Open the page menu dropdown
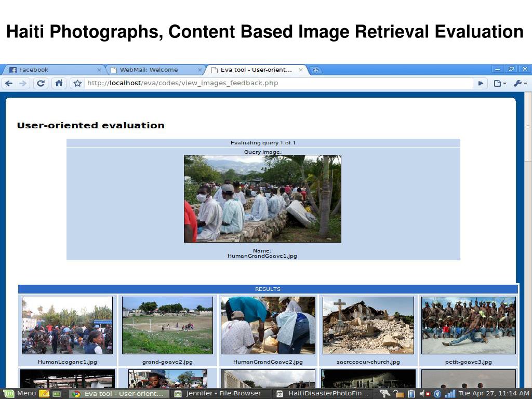This screenshot has height=399, width=532. (500, 83)
